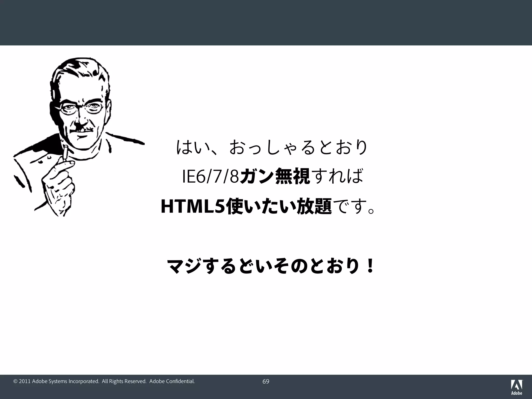Click the text 'IE6/7/8'
This screenshot has width=532, height=399.
(x=210, y=177)
